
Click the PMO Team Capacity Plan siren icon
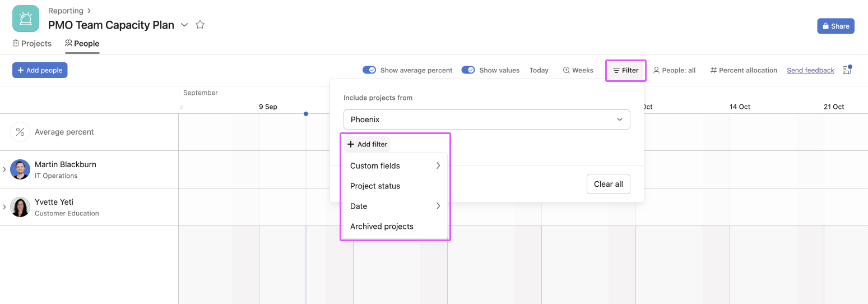(x=26, y=19)
